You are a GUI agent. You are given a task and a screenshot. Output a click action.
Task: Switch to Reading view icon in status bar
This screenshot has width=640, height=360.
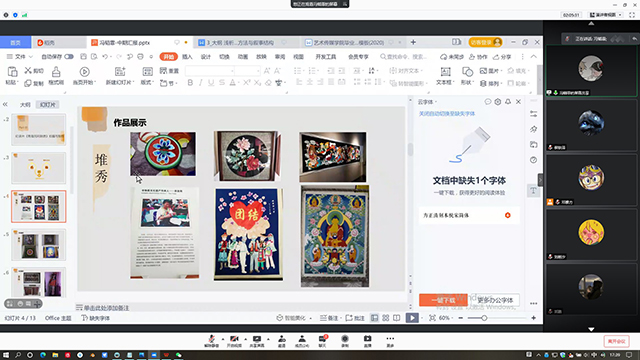396,318
